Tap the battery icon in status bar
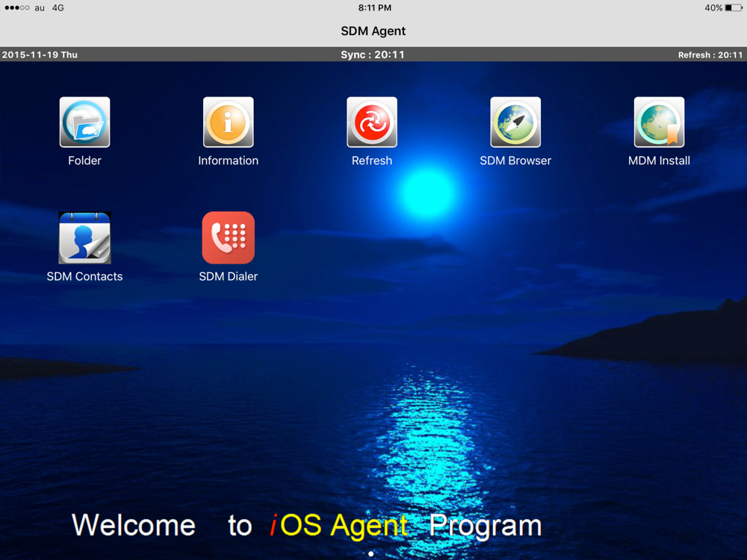747x560 pixels. [x=733, y=8]
